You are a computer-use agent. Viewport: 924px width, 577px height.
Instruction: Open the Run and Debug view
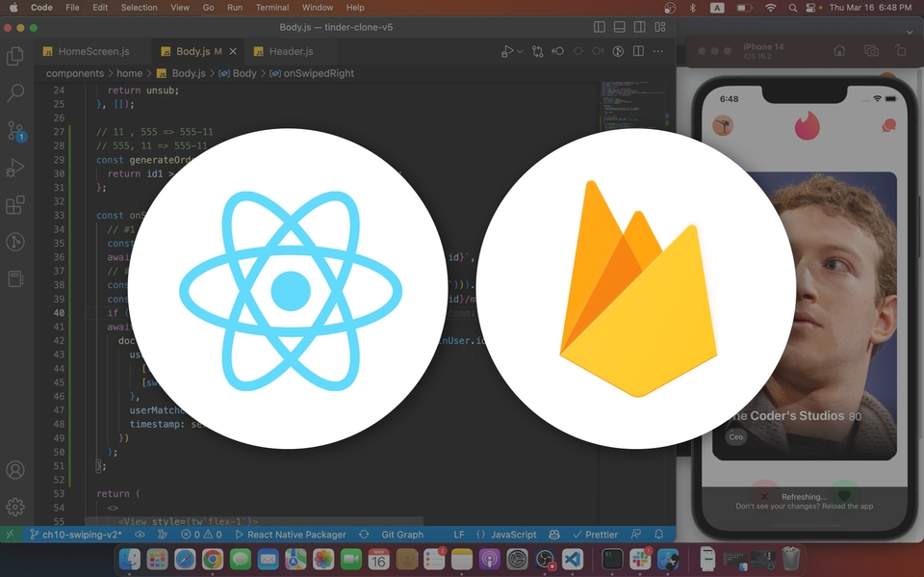click(x=15, y=169)
